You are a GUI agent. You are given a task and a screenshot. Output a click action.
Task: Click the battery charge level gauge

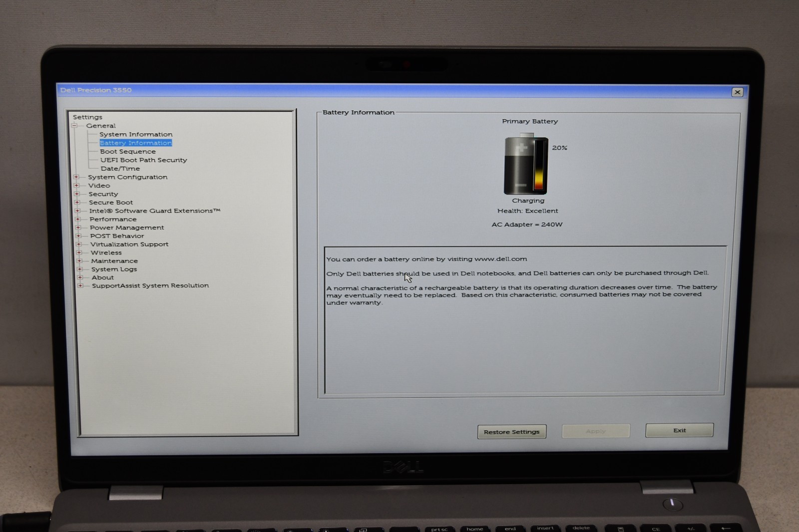(x=539, y=165)
